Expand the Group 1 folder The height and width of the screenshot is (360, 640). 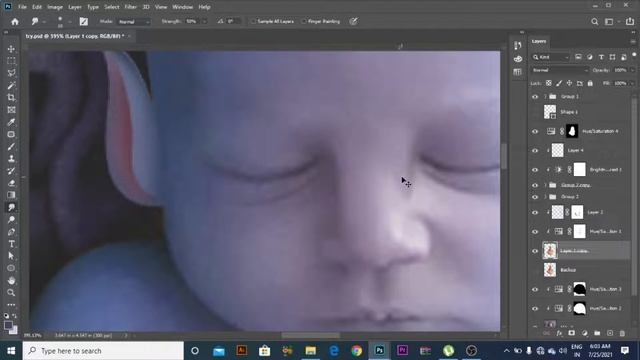pos(545,97)
